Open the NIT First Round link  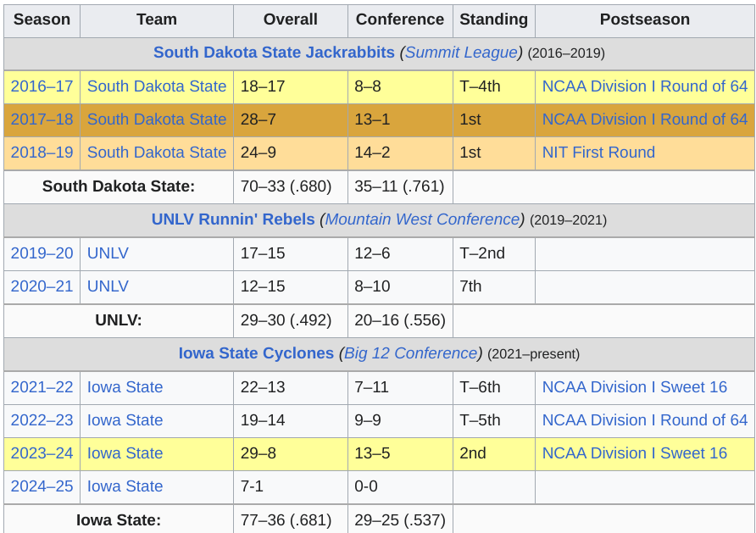click(598, 153)
